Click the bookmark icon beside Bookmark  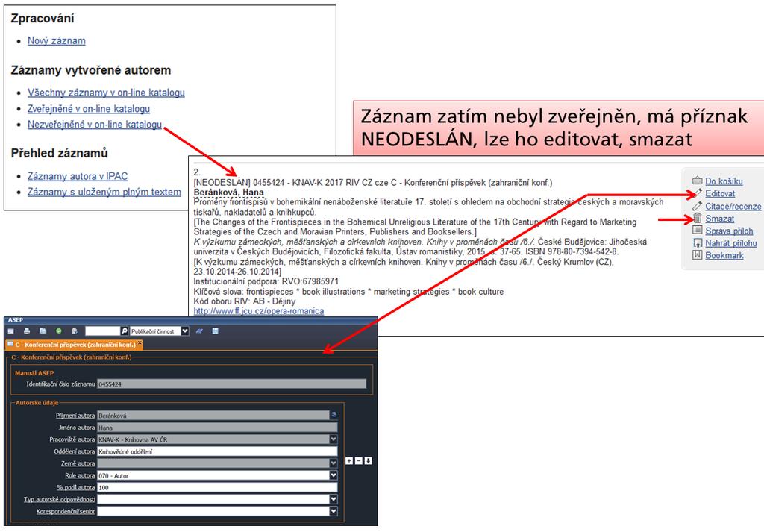tap(698, 254)
